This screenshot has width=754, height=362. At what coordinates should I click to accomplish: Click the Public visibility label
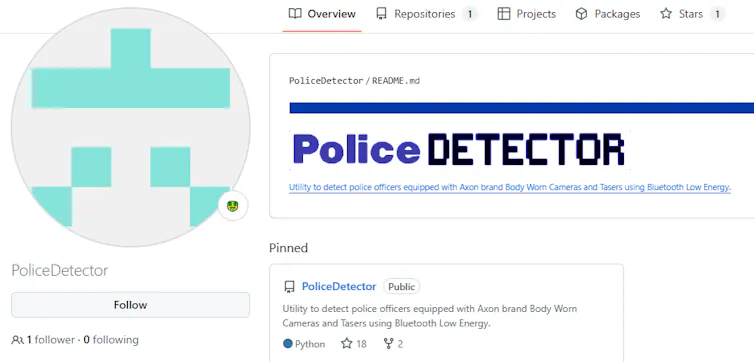(402, 287)
